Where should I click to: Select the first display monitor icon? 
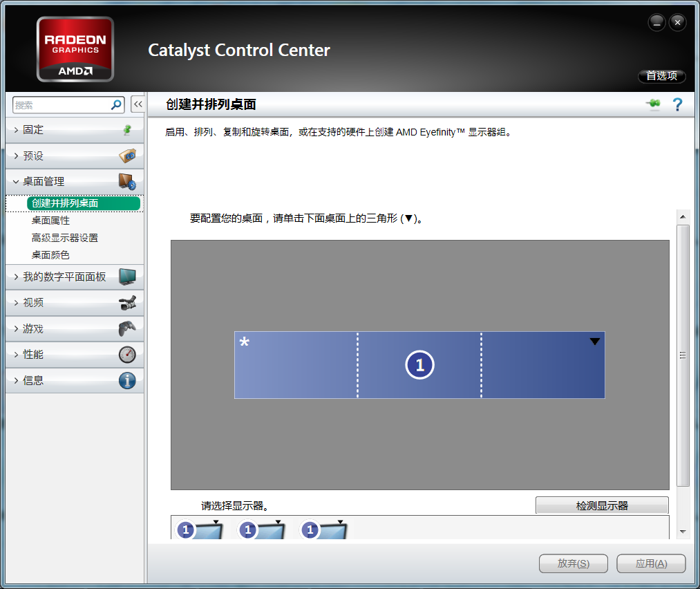(200, 530)
